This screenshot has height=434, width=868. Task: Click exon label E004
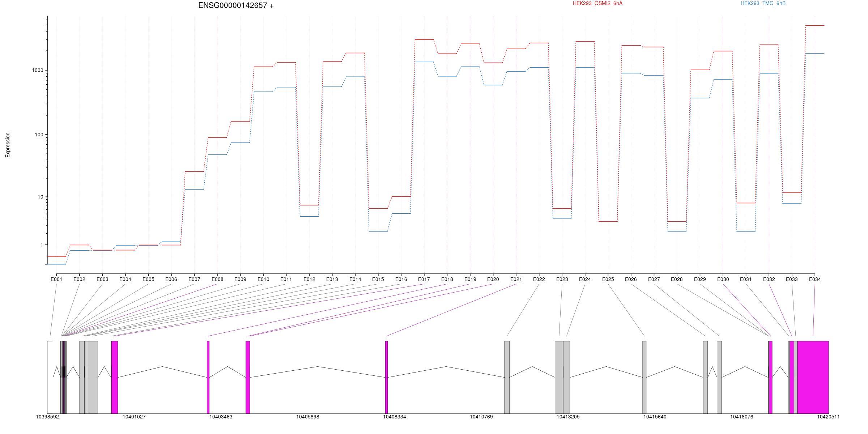(x=125, y=279)
